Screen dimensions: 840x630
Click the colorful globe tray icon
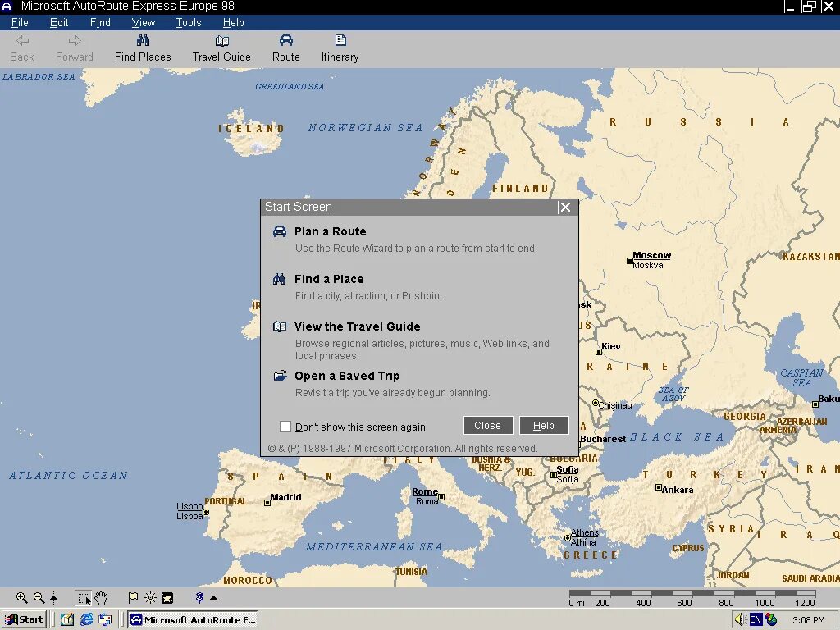tap(771, 619)
